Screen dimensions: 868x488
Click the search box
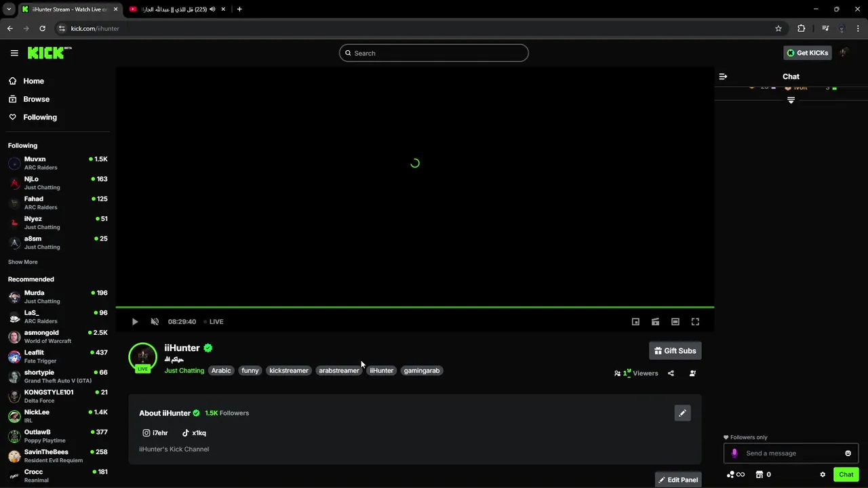(x=434, y=53)
